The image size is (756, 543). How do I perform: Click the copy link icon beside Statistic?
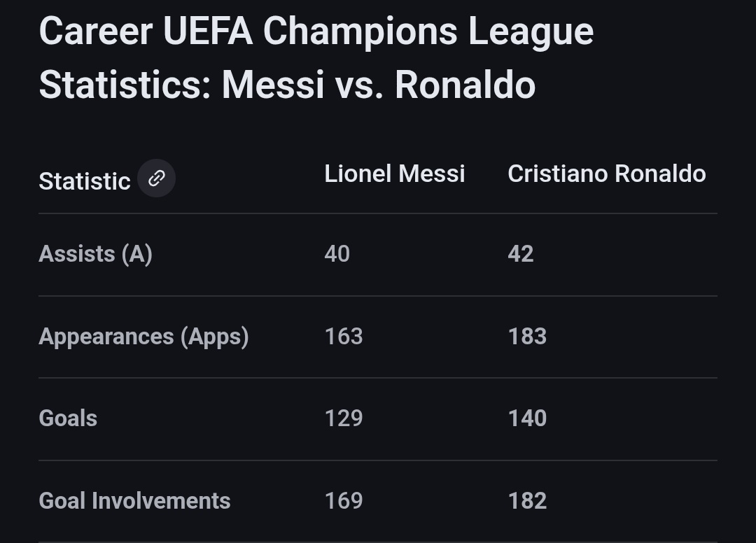tap(156, 178)
